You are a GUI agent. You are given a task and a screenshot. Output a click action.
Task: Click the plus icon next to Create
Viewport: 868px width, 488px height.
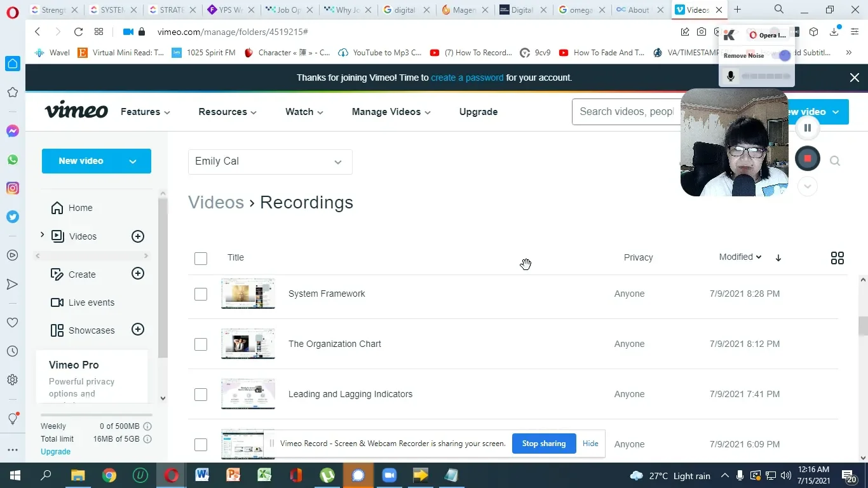click(138, 273)
